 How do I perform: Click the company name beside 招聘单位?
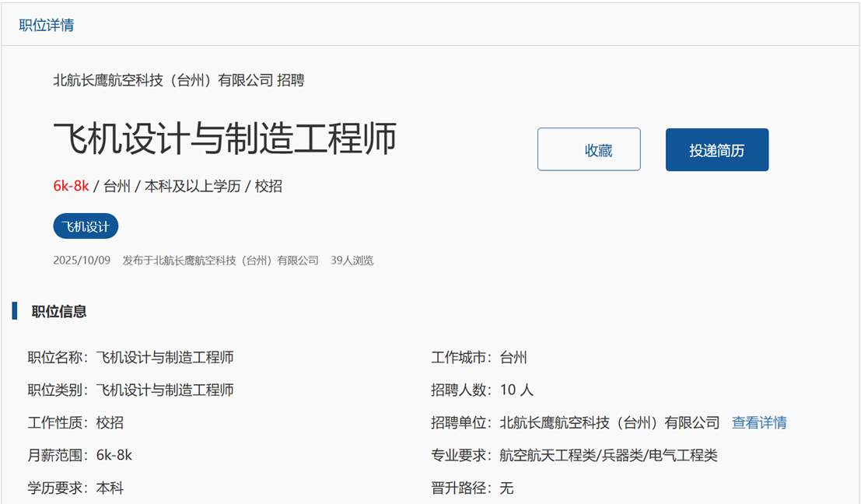point(610,423)
